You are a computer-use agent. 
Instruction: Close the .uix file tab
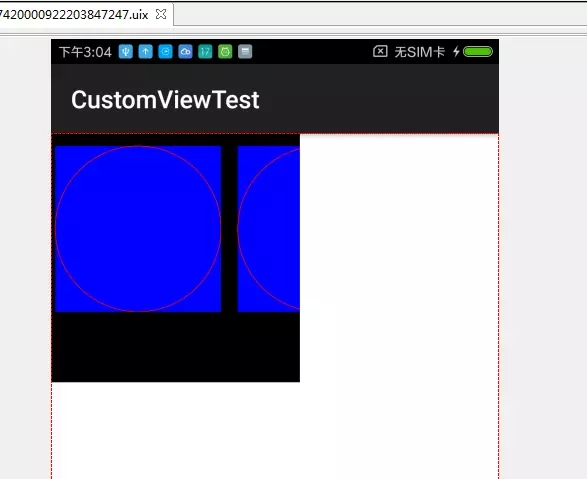pyautogui.click(x=161, y=14)
